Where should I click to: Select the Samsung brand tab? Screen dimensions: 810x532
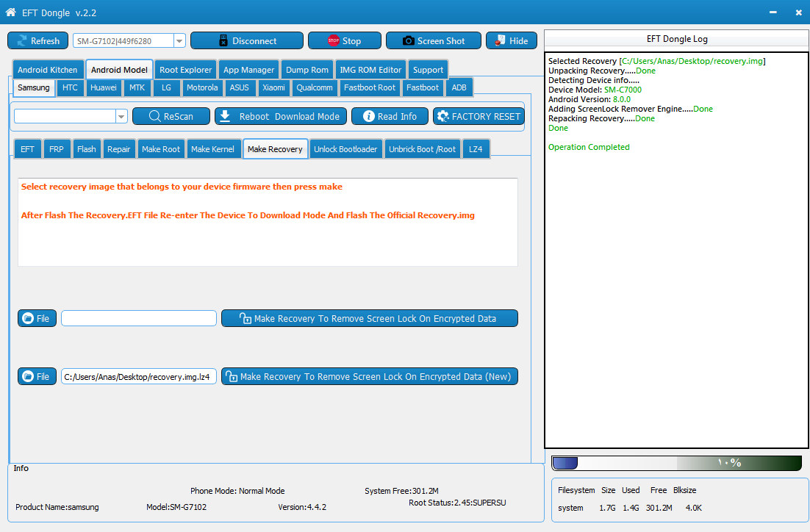(34, 87)
